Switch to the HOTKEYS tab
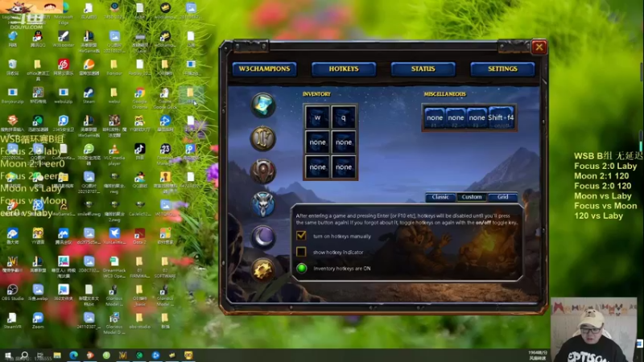The height and width of the screenshot is (362, 644). pyautogui.click(x=344, y=69)
